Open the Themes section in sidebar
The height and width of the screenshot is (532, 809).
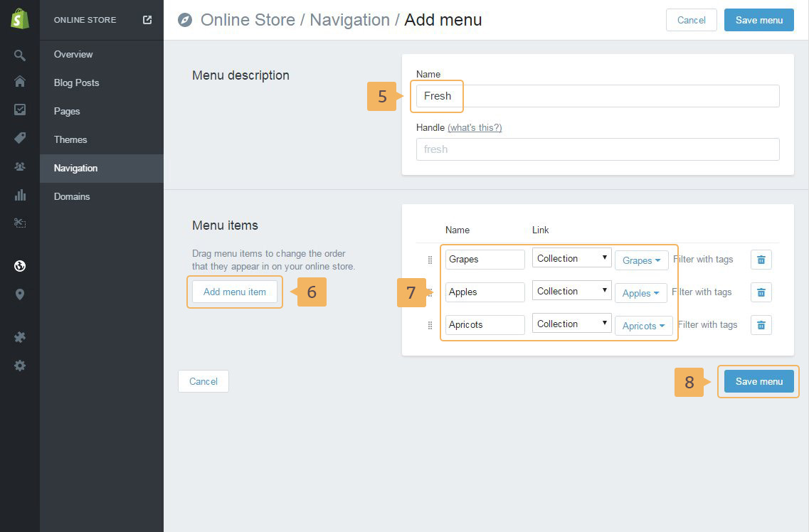[x=70, y=139]
